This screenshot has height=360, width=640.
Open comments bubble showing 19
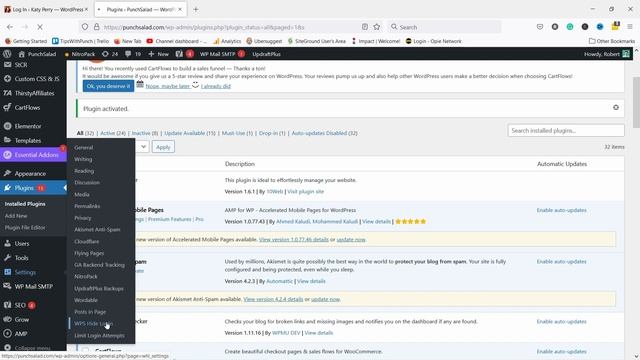pos(133,54)
